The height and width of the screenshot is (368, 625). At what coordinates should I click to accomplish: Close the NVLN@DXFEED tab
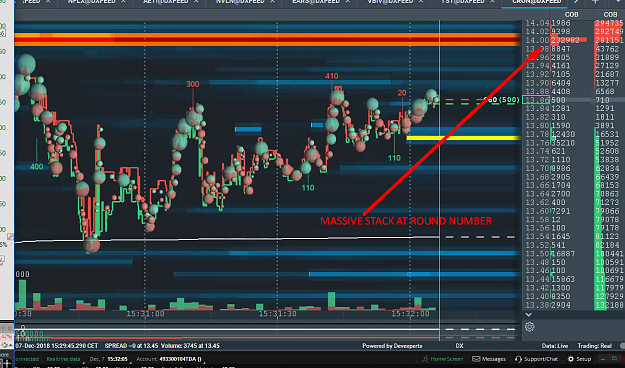272,2
